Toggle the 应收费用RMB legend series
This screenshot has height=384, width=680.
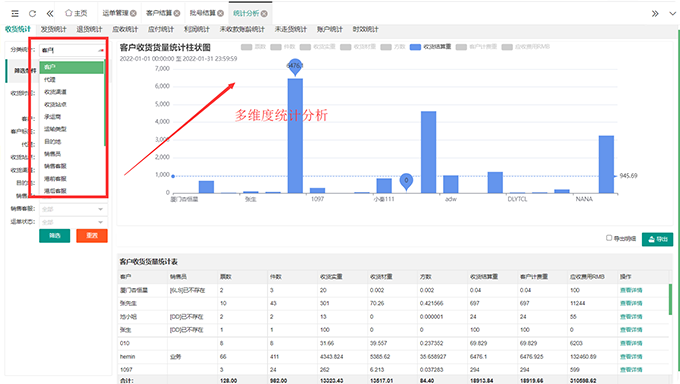coord(526,47)
